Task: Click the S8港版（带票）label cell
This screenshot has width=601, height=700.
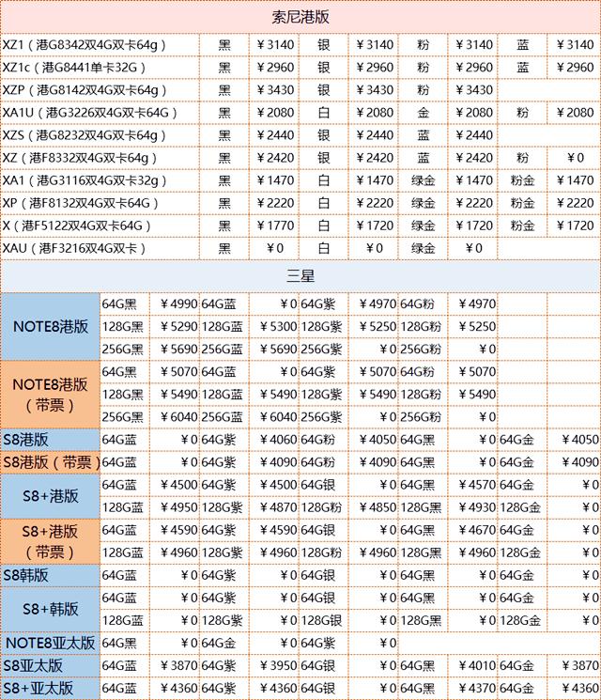Action: 51,462
